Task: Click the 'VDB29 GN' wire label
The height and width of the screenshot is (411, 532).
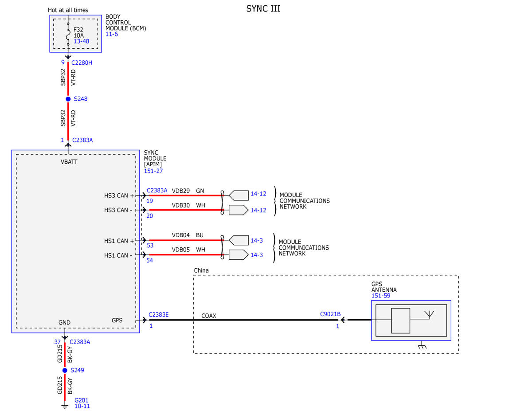Action: point(188,191)
